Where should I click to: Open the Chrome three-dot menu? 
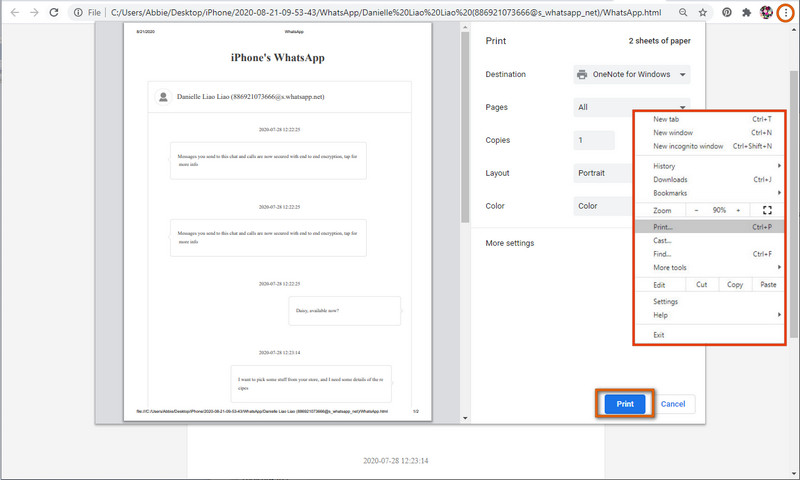[786, 13]
